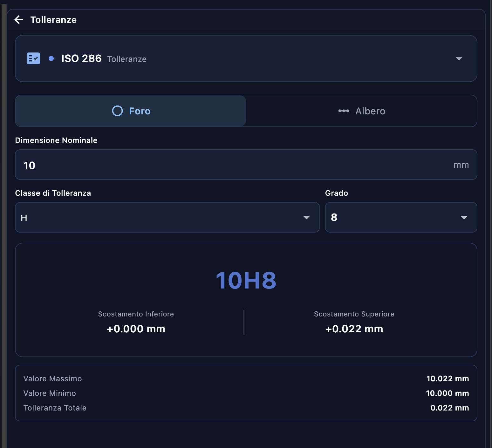Screen dimensions: 492x448
Task: Switch to the Albero tab
Action: [362, 111]
